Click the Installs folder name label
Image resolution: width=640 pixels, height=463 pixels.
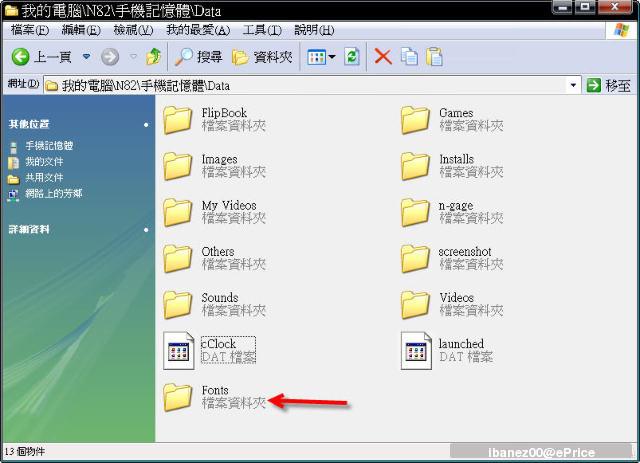tap(456, 159)
